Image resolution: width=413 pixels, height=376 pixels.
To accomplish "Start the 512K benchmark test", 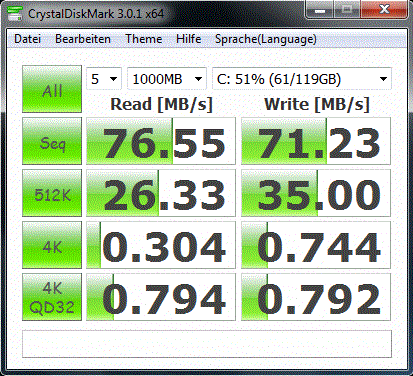I will [x=52, y=193].
